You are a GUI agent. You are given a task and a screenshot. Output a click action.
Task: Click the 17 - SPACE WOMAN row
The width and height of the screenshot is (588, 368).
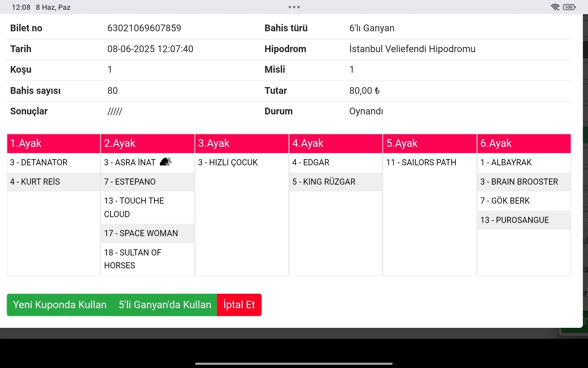(x=141, y=233)
